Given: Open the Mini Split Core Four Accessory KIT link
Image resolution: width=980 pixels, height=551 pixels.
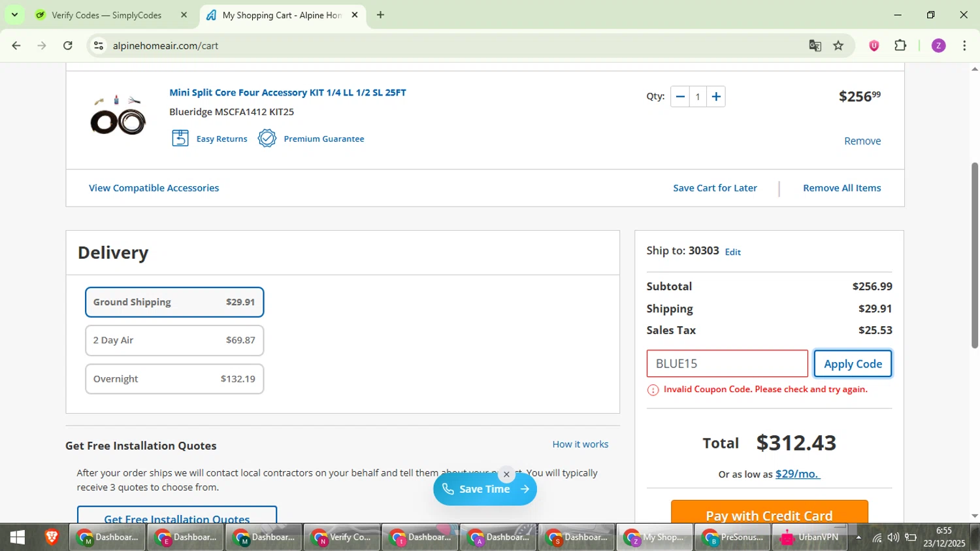Looking at the screenshot, I should pos(287,93).
